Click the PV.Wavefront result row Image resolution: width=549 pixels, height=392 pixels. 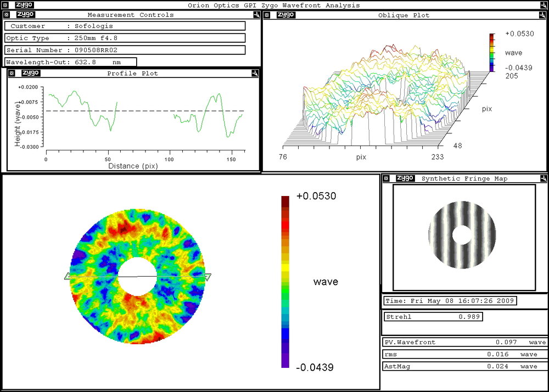pos(464,342)
